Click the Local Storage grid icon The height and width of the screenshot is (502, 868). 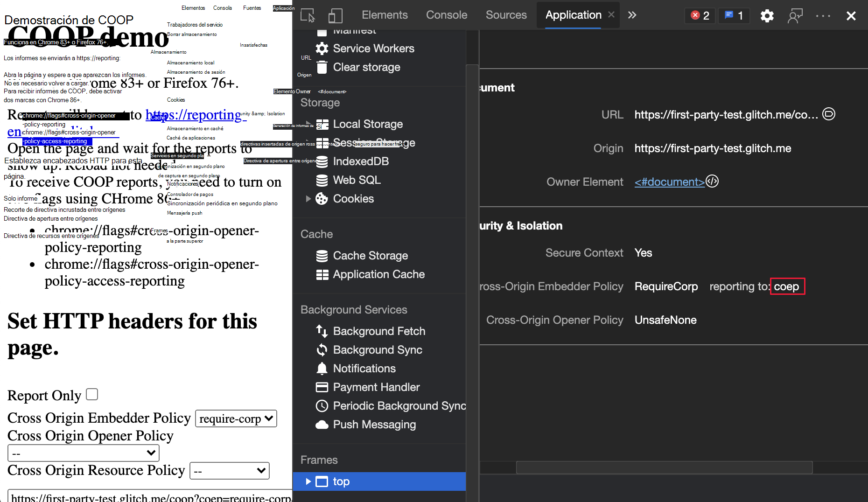[322, 124]
